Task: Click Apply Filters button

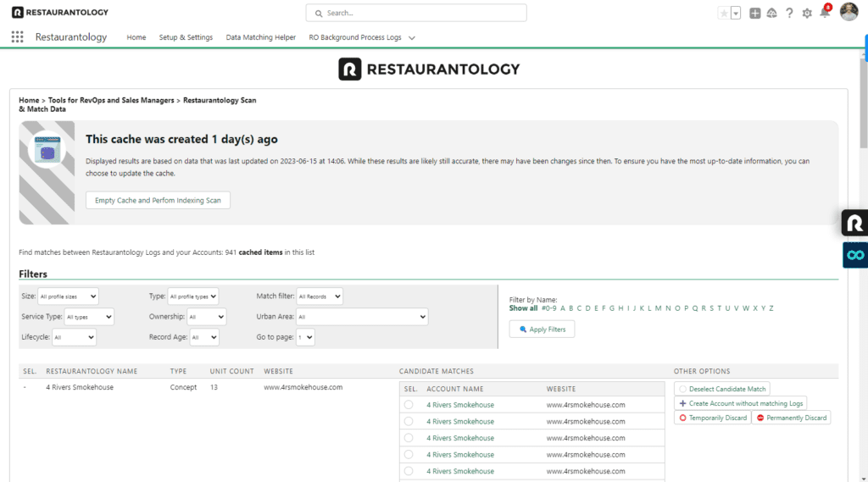Action: click(542, 330)
